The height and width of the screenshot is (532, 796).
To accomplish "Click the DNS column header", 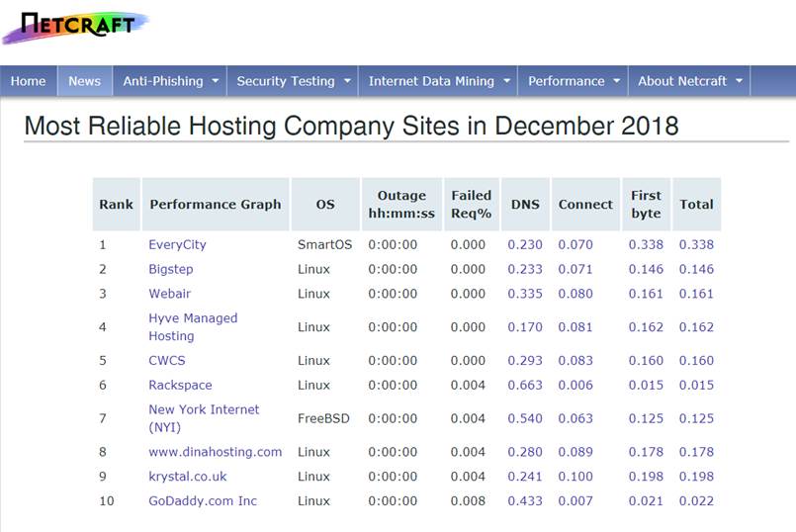I will click(525, 204).
